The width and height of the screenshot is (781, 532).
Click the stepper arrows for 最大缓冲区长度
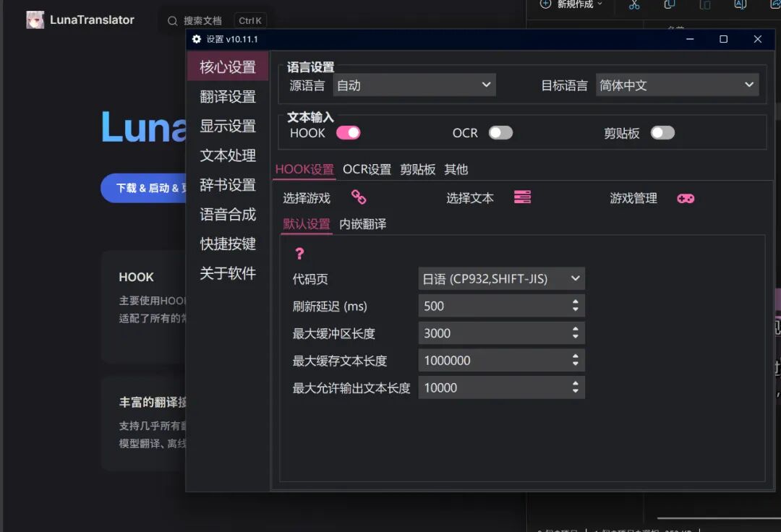(576, 333)
